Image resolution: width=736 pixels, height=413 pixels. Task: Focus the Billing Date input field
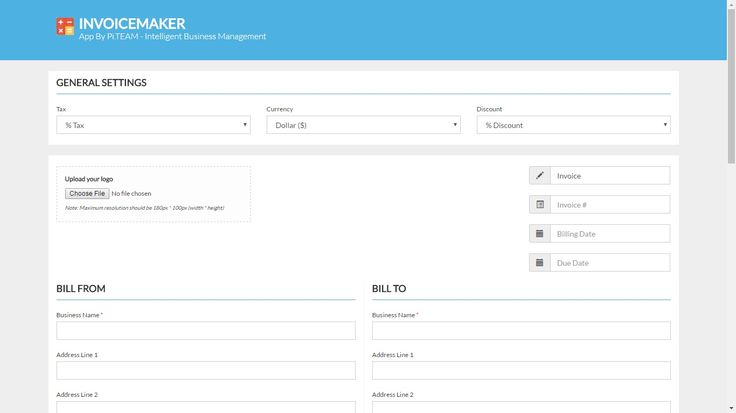pyautogui.click(x=610, y=234)
